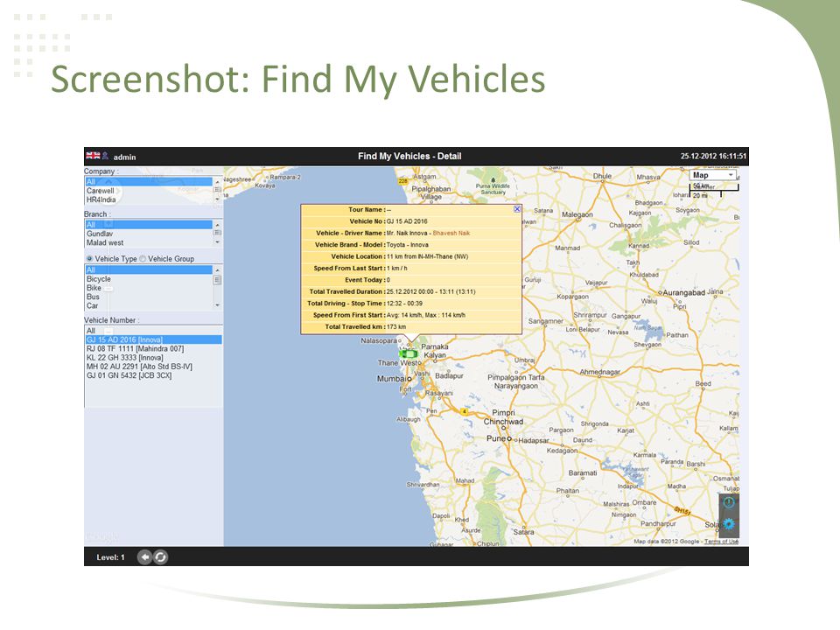Open the Map type dropdown
840x630 pixels.
[x=713, y=175]
